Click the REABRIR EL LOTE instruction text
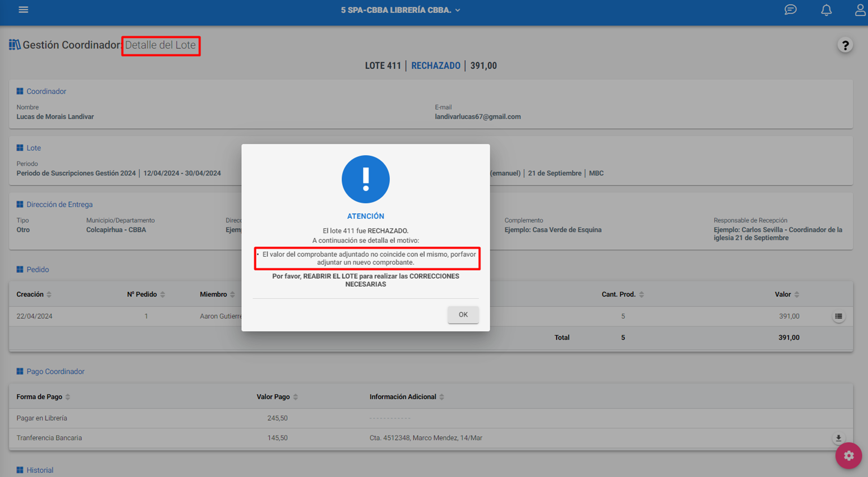The image size is (868, 477). (366, 280)
